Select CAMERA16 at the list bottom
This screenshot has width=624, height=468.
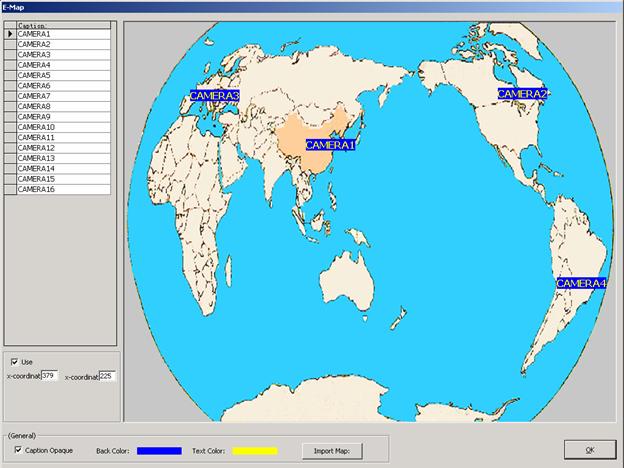pyautogui.click(x=63, y=189)
